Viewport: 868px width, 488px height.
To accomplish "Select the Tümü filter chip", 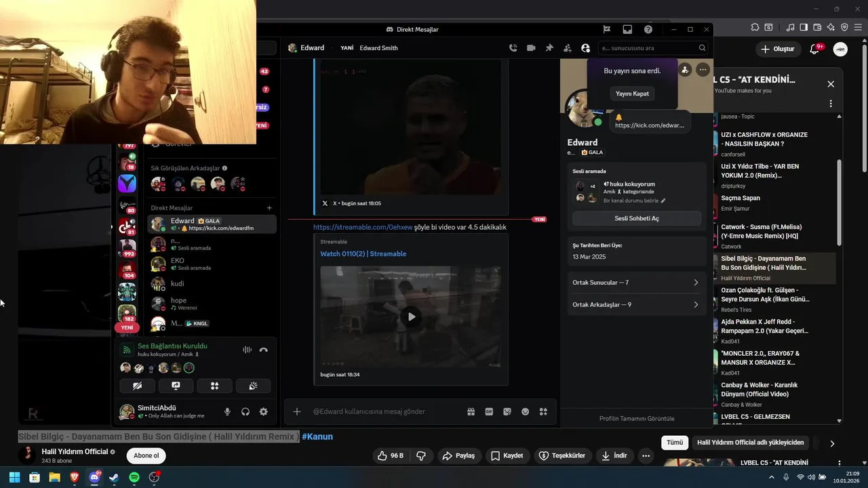I will pos(675,443).
